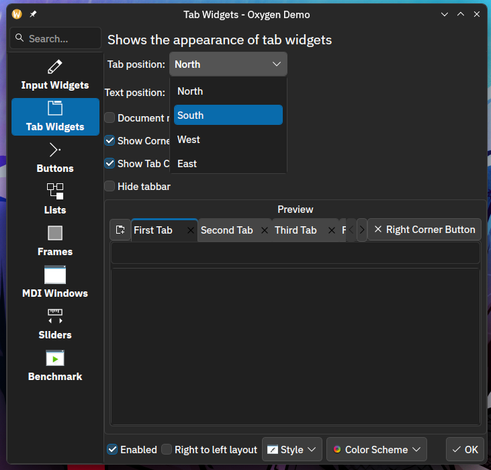Screen dimensions: 491x470
Task: Open the Sliders page icon
Action: pos(55,316)
